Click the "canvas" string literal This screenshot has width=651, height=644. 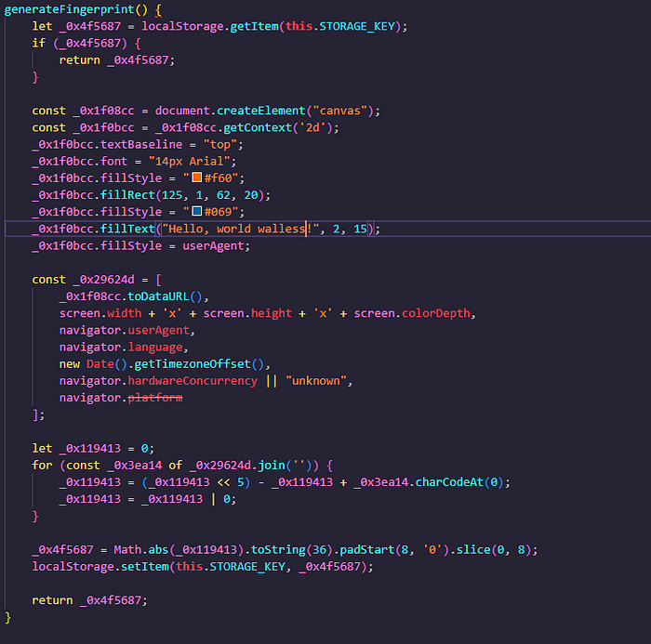click(x=340, y=111)
